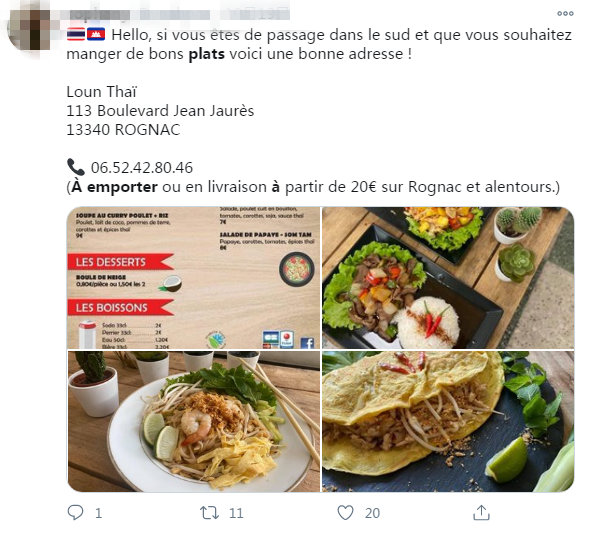Click the retweet count 11
590x541 pixels.
pyautogui.click(x=236, y=513)
